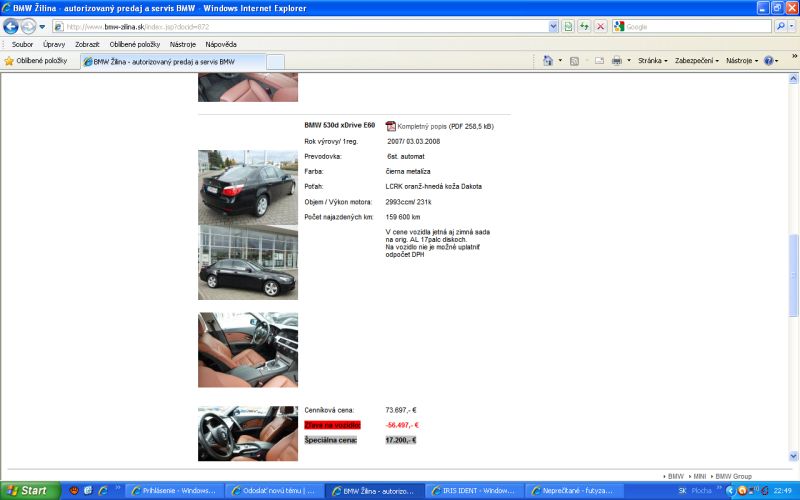Switch to Neprečítané taskbar window
Screen dimensions: 800x500
coord(574,491)
